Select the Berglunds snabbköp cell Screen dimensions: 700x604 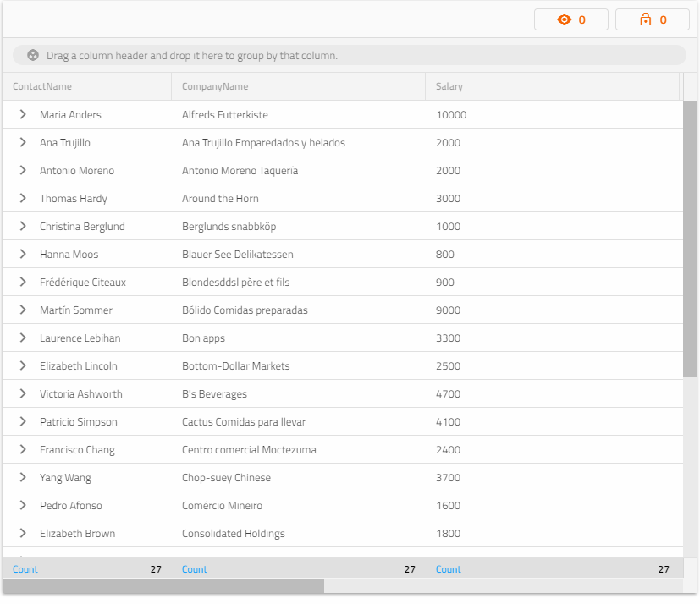(x=298, y=226)
